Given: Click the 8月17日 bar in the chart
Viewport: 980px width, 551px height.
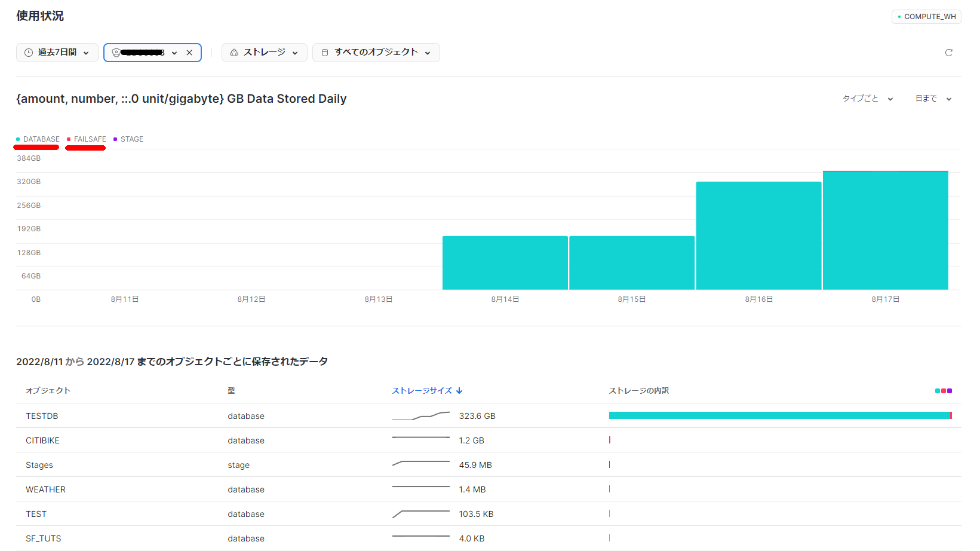Looking at the screenshot, I should tap(886, 231).
